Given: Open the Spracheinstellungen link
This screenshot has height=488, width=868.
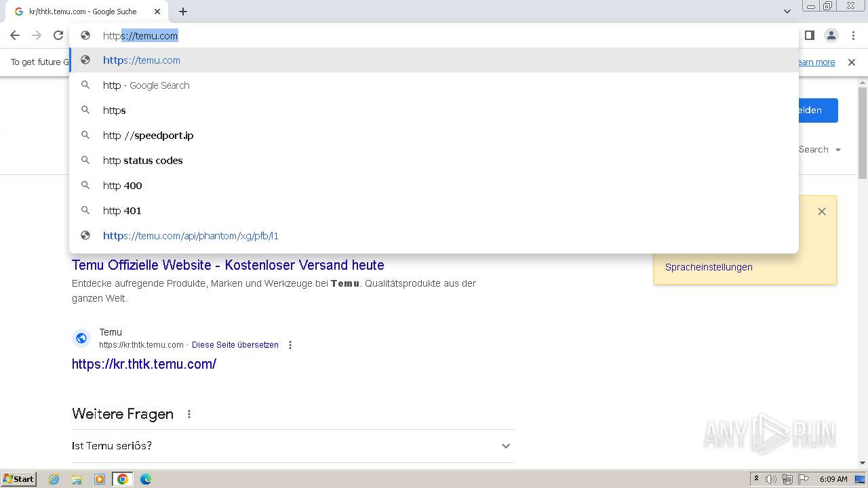Looking at the screenshot, I should click(x=709, y=267).
